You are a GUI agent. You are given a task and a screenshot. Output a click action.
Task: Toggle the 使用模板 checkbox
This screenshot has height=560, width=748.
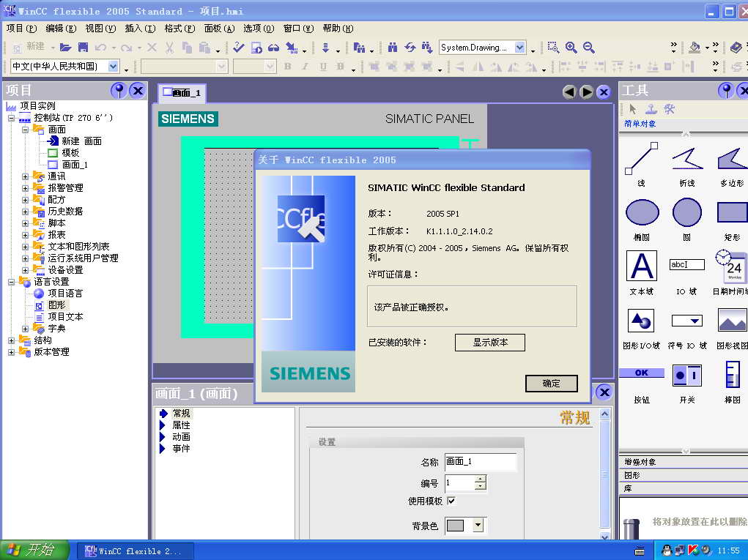(x=451, y=501)
